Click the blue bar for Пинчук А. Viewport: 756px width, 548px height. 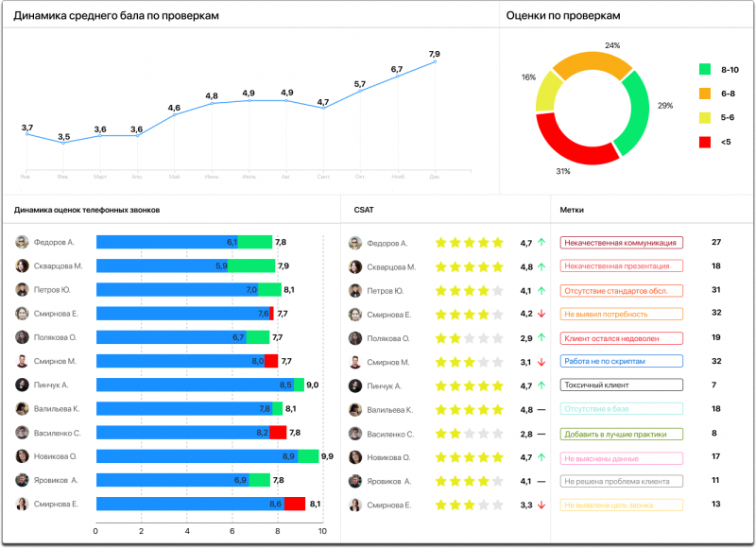point(189,385)
